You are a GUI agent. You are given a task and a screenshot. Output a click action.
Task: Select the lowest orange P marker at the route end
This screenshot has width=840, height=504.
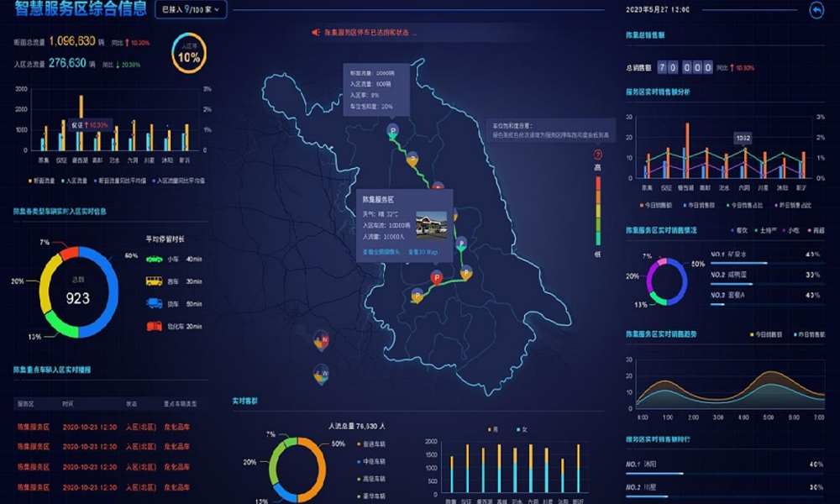coord(417,295)
